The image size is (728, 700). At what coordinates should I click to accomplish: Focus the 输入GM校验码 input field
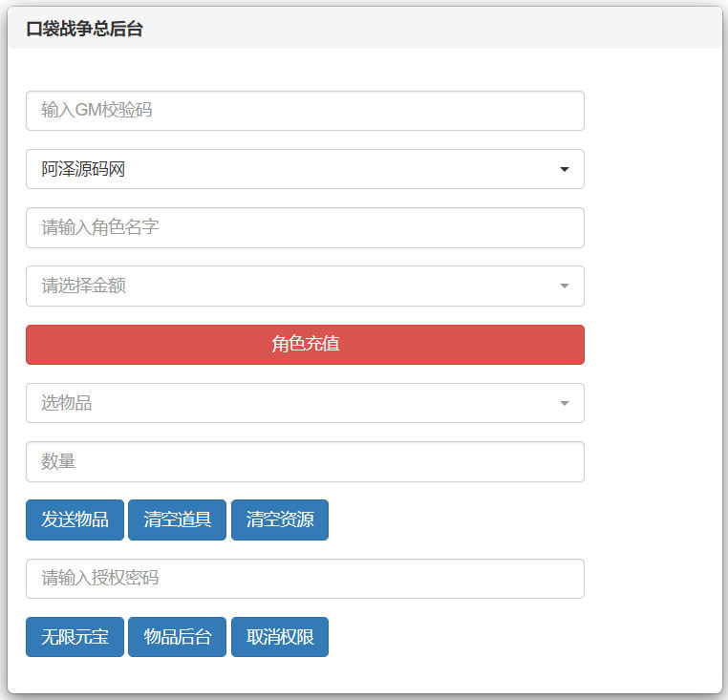[x=304, y=111]
